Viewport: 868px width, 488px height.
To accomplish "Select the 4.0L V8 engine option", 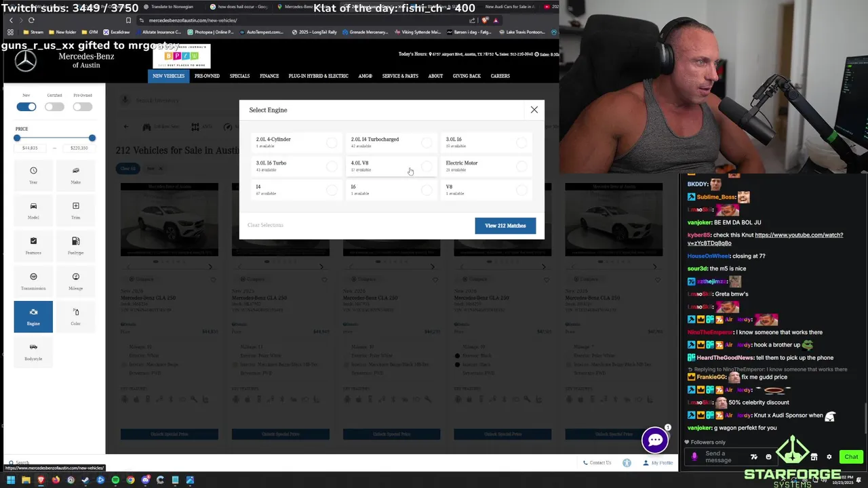I will 391,166.
